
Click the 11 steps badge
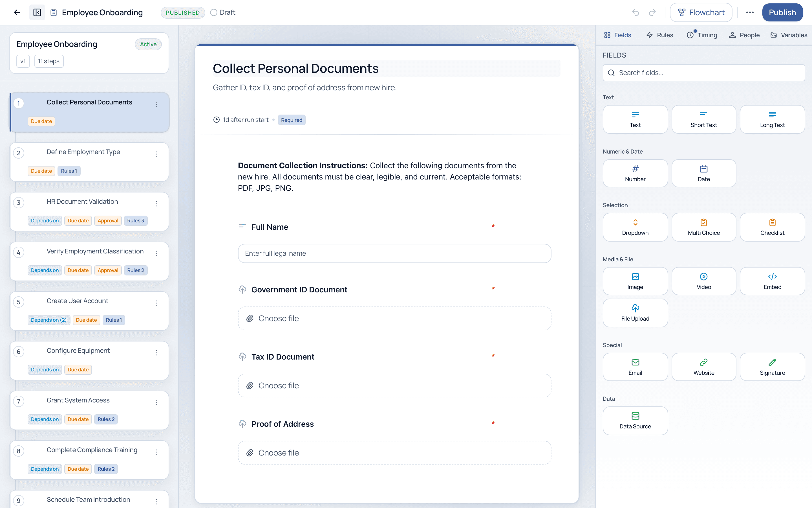(x=49, y=61)
